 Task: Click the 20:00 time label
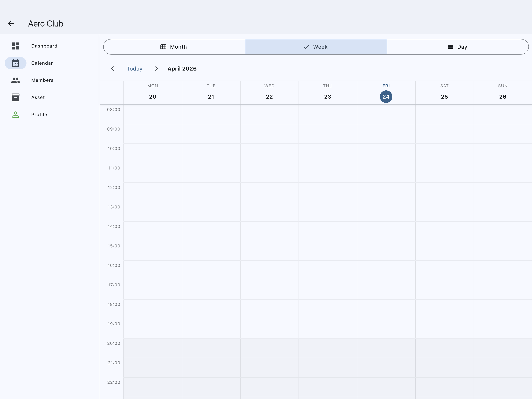[x=114, y=343]
